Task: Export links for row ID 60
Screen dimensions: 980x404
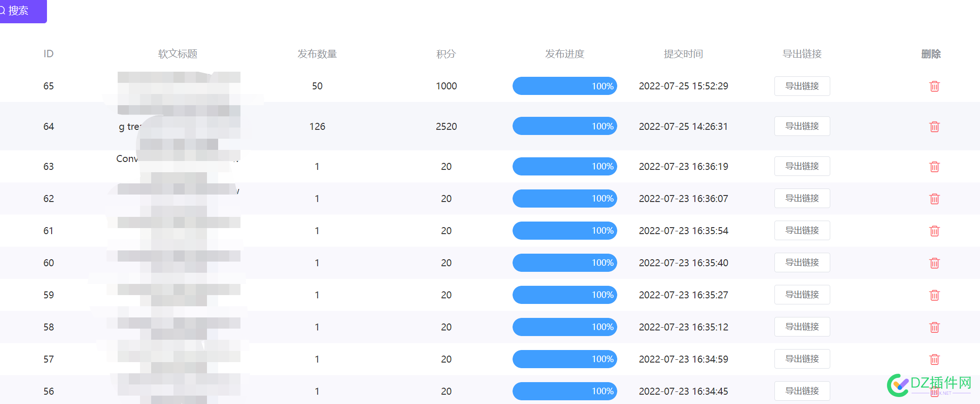Action: [802, 263]
